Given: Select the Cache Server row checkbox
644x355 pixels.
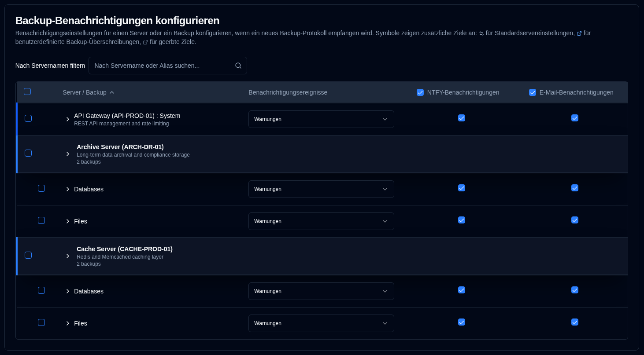Looking at the screenshot, I should [28, 255].
